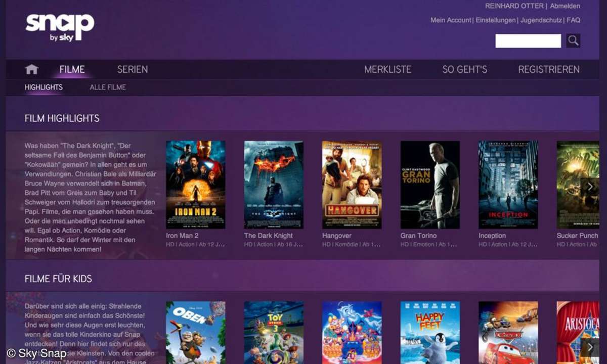
Task: Select the Highlights sub-tab
Action: pyautogui.click(x=44, y=87)
